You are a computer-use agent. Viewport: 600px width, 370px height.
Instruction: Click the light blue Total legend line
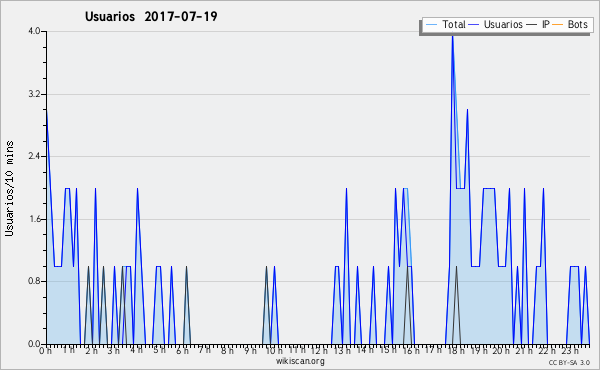pyautogui.click(x=431, y=25)
